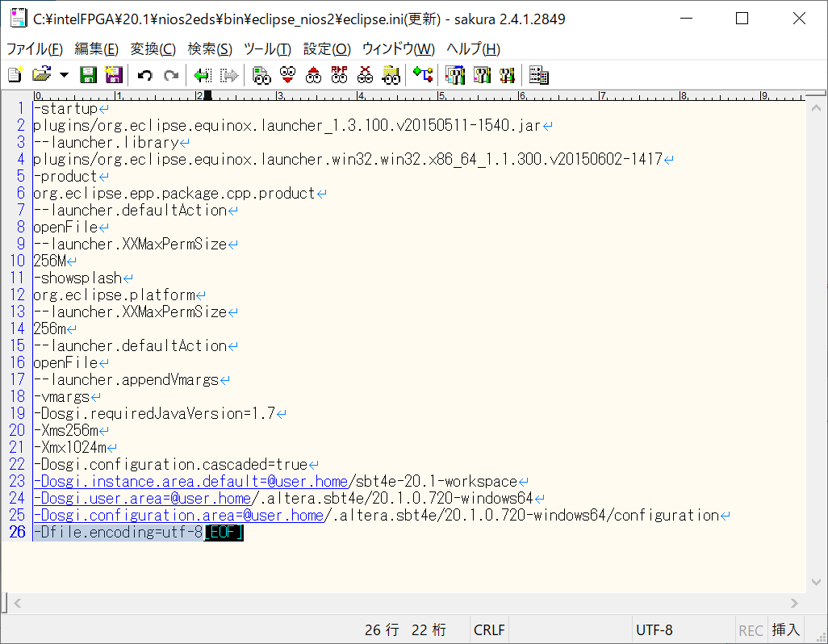
Task: Click the '-Dfile.encoding=utf-8' line
Action: tap(119, 532)
